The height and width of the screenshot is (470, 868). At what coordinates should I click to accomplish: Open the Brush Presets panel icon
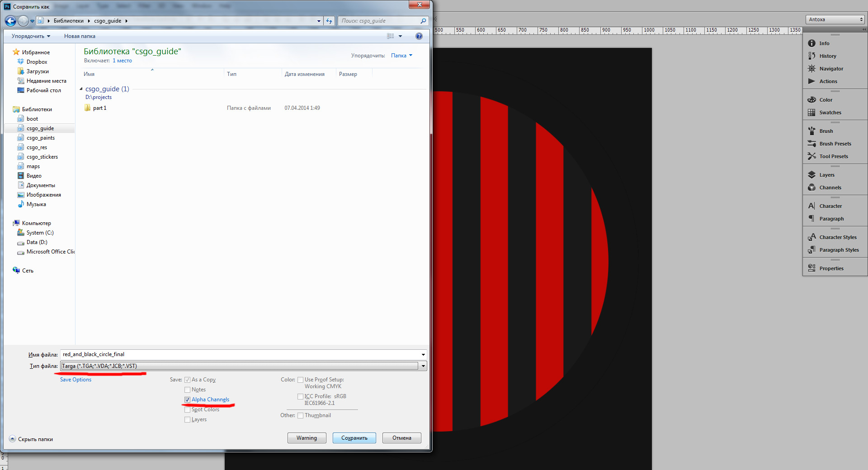click(811, 144)
